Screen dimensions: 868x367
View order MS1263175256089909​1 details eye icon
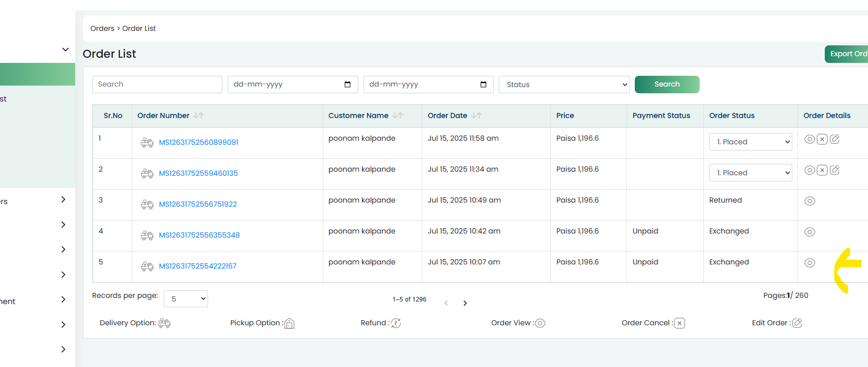(810, 139)
